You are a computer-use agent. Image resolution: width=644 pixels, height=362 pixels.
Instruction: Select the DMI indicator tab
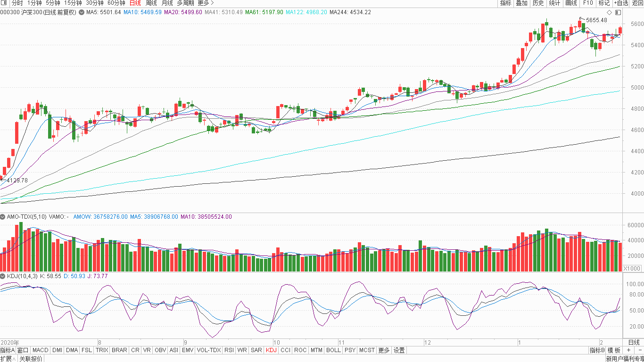click(x=57, y=350)
